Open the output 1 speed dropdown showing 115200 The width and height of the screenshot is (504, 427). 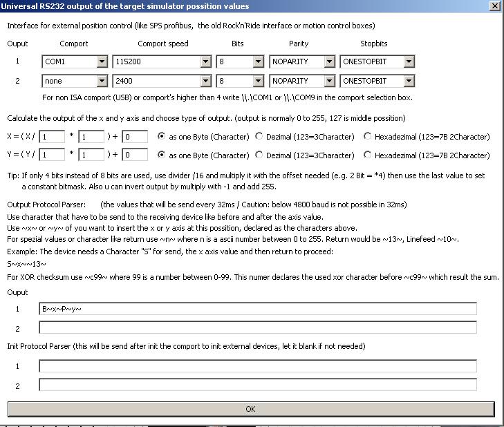pyautogui.click(x=162, y=61)
